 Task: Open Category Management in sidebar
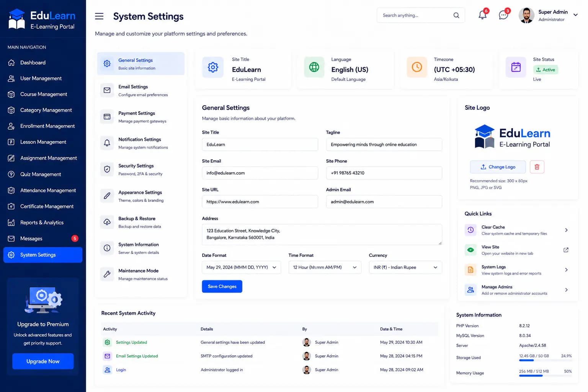click(43, 110)
